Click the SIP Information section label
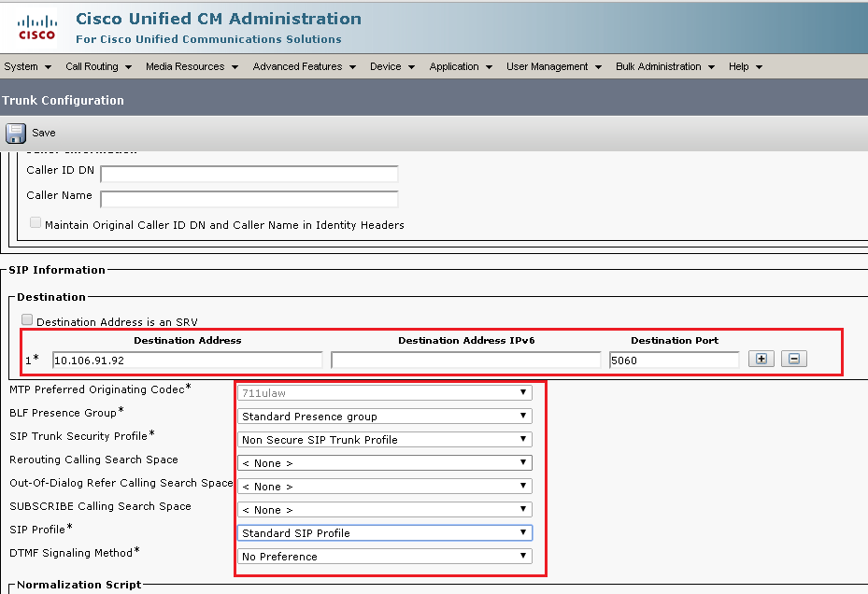Viewport: 868px width, 594px height. (x=57, y=270)
